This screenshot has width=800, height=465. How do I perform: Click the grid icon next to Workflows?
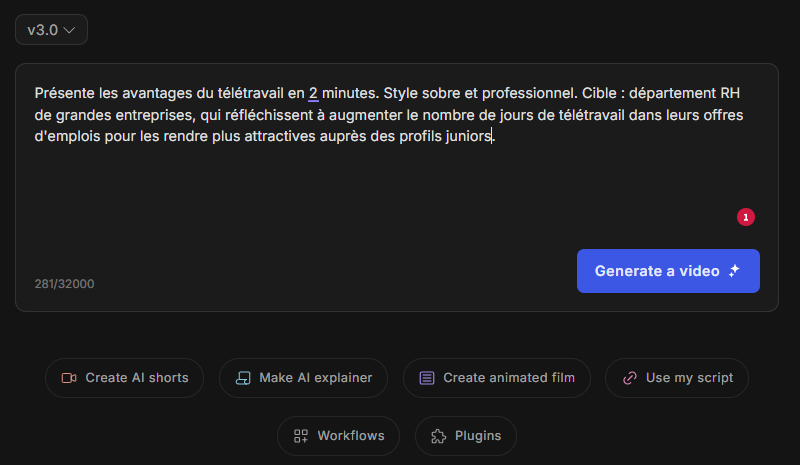(301, 436)
